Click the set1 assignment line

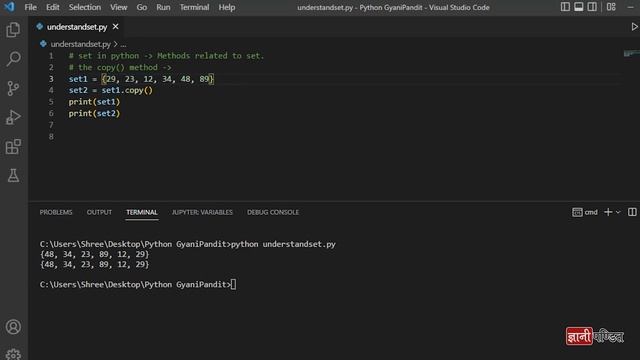[x=141, y=79]
